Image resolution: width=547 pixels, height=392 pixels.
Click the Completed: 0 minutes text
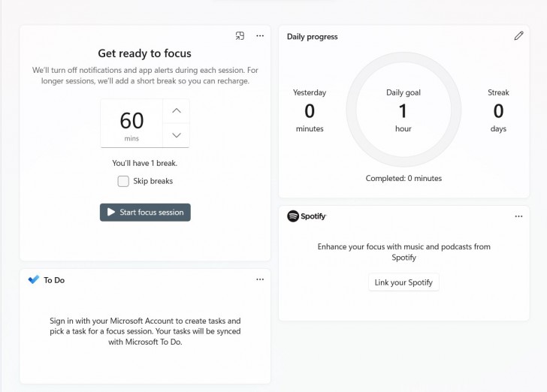click(403, 179)
